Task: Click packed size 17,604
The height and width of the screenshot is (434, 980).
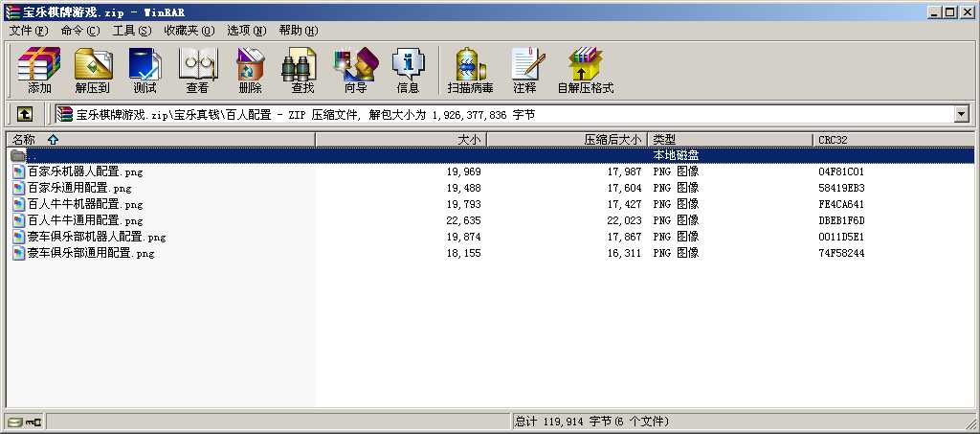Action: (x=624, y=188)
